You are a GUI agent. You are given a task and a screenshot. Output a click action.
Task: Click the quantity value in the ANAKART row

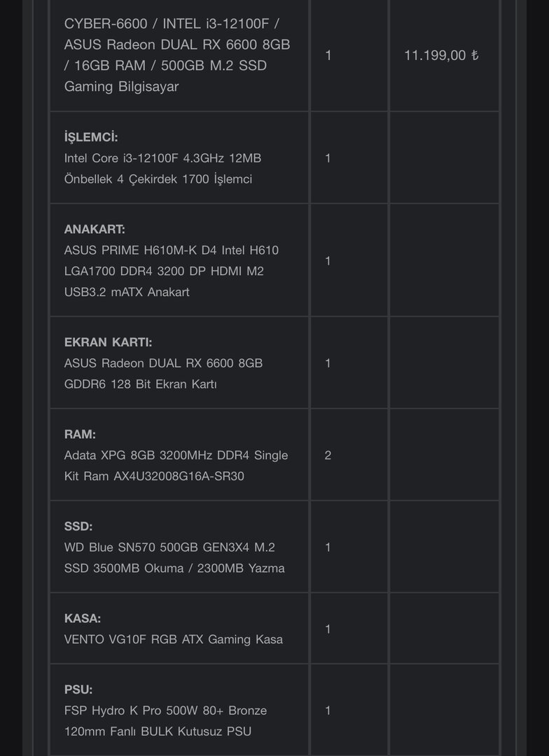(328, 260)
